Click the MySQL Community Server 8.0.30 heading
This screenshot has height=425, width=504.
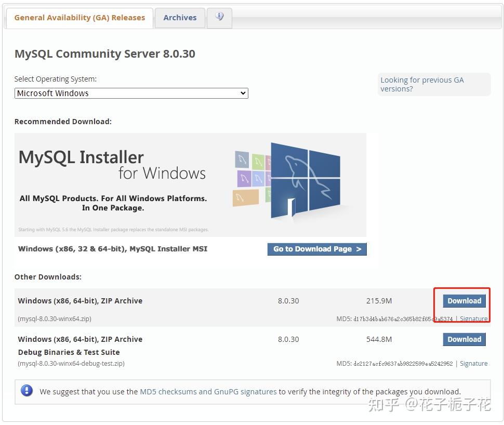coord(105,54)
